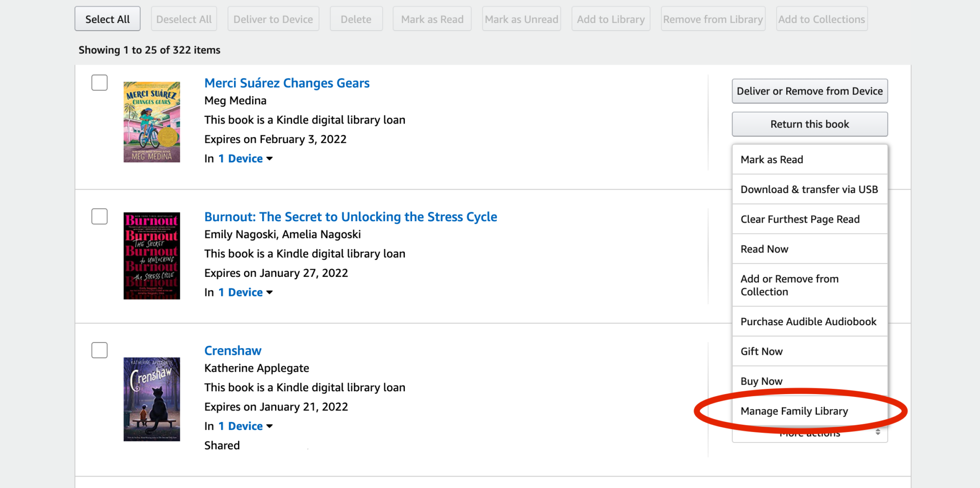Click the Deliver to Device button
This screenshot has height=488, width=980.
(x=273, y=19)
